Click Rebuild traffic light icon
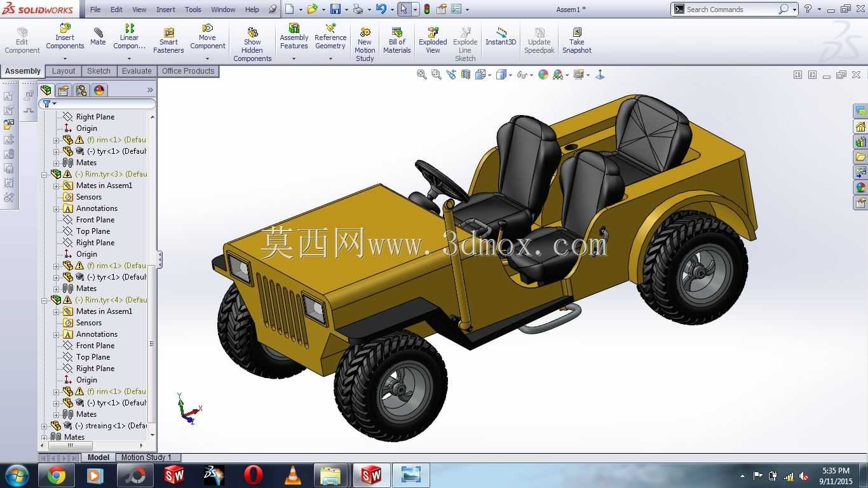 (x=426, y=9)
